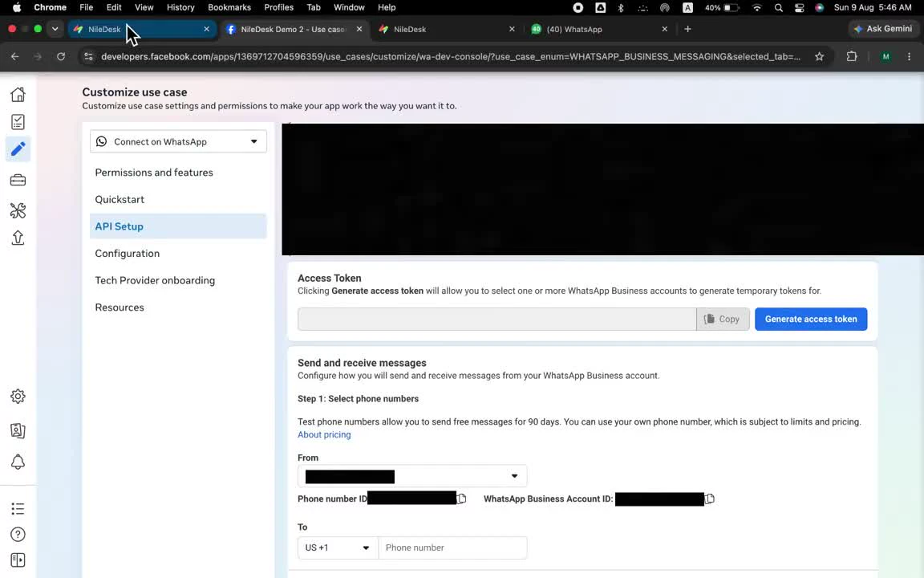Open the Bookmarks menu in menu bar

click(x=229, y=8)
